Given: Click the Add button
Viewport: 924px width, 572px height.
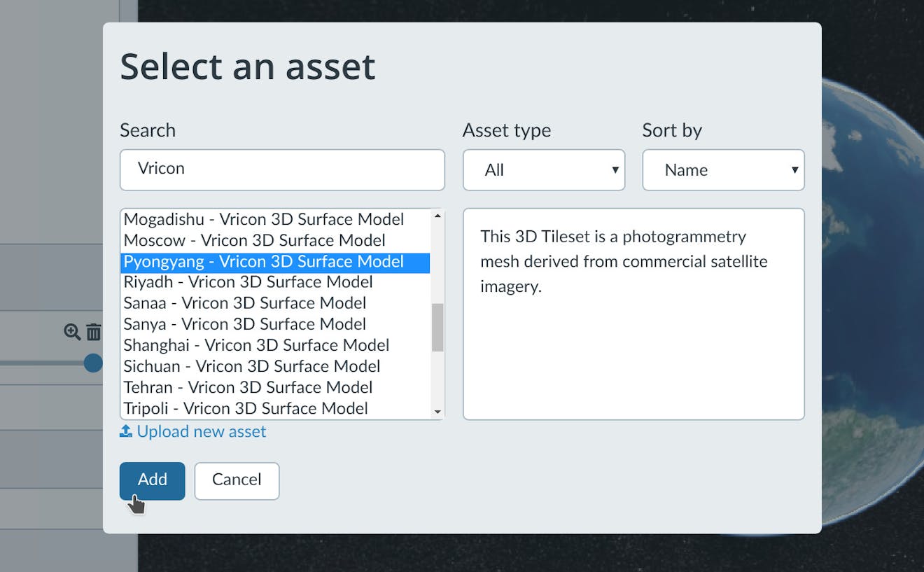Looking at the screenshot, I should (152, 480).
